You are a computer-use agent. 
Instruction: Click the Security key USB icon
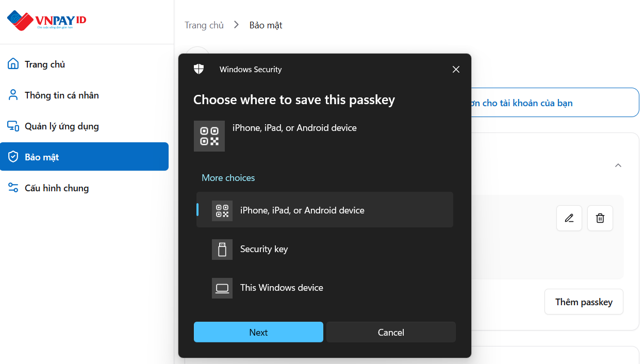pos(222,249)
